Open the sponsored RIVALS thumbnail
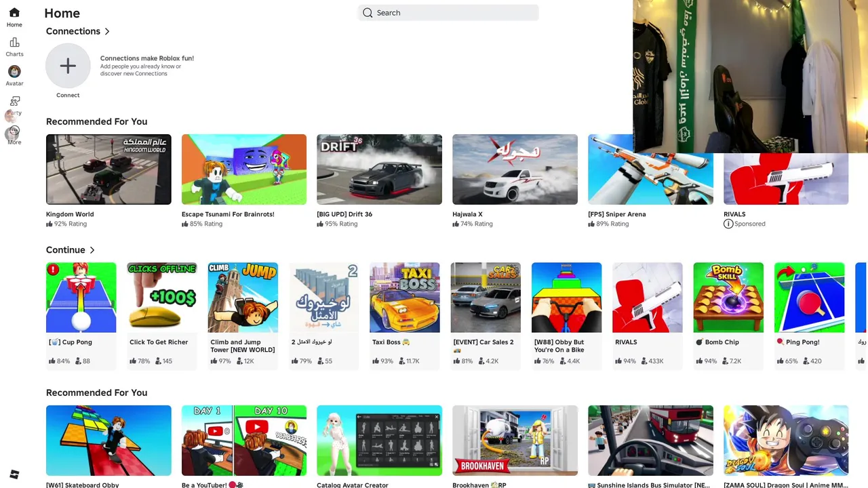 (x=786, y=179)
